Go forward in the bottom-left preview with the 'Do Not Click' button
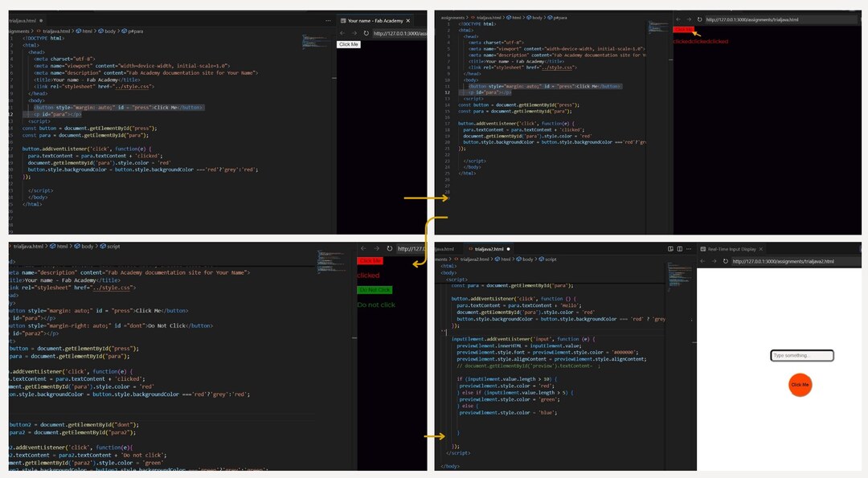 (x=376, y=248)
